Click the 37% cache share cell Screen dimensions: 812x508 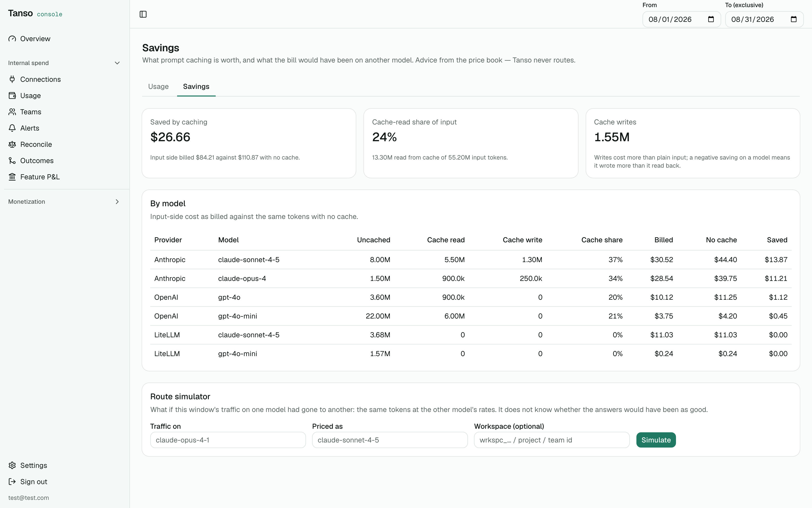click(615, 260)
